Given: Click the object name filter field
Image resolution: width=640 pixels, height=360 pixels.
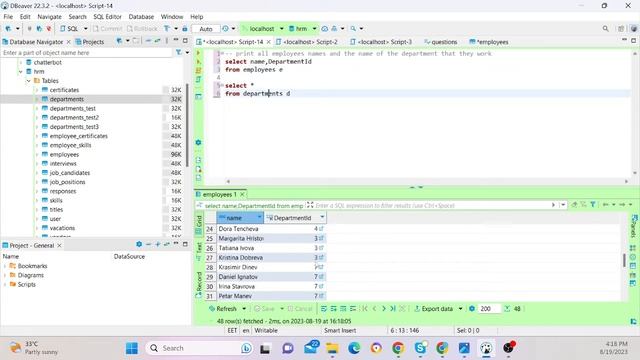Looking at the screenshot, I should click(87, 53).
